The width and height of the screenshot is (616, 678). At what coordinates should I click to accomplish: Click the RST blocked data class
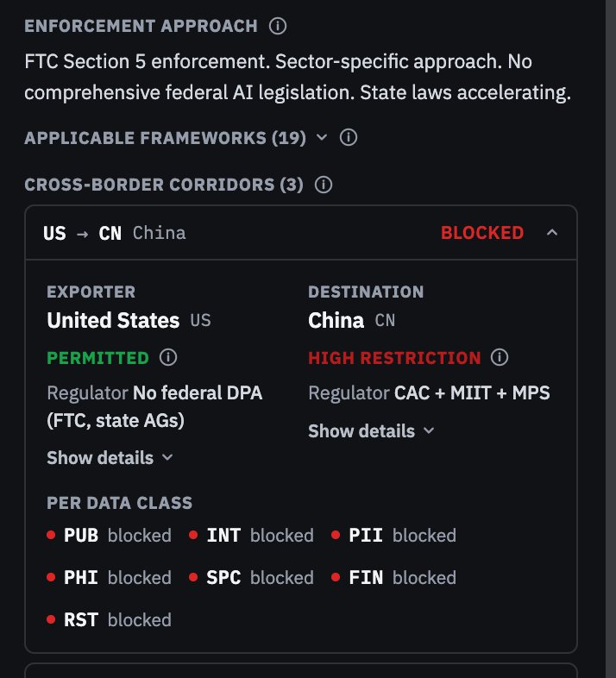[110, 619]
